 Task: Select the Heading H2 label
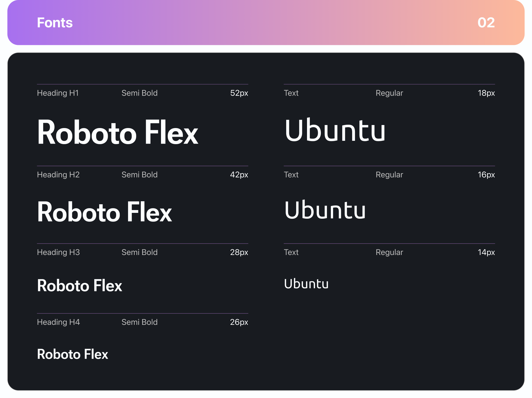[58, 175]
